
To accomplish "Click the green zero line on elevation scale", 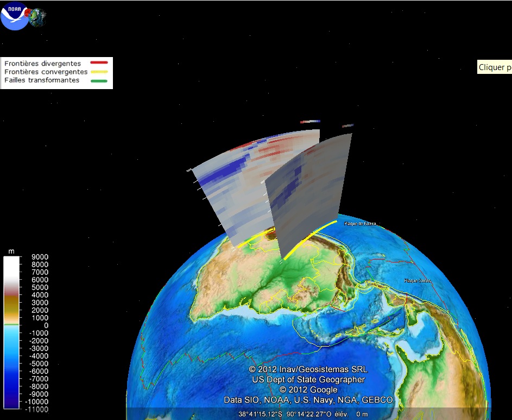I will click(11, 325).
